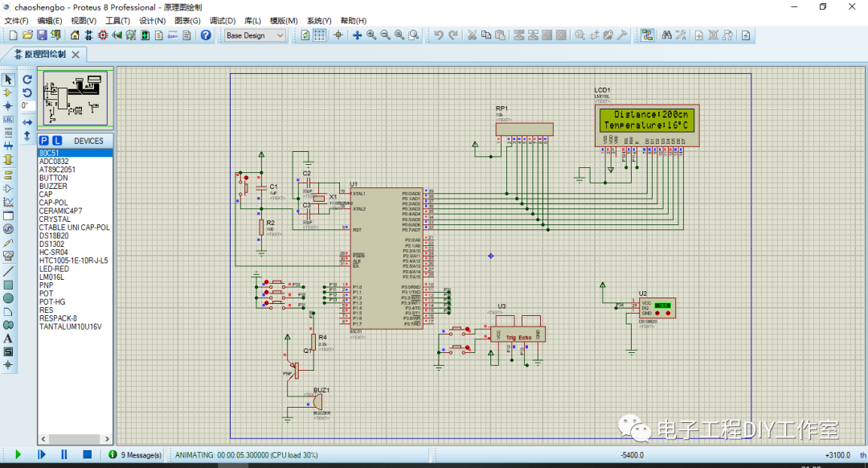Pause the simulation
This screenshot has width=868, height=468.
coord(64,454)
